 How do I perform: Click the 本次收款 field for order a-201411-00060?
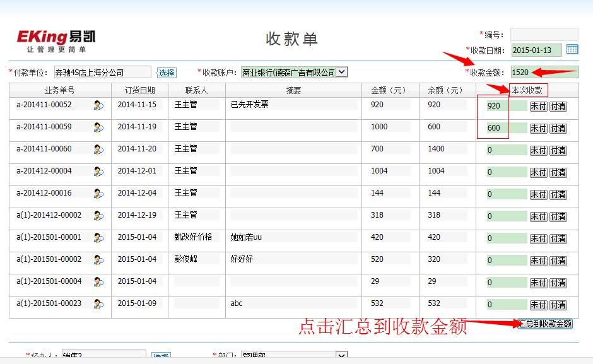(506, 151)
